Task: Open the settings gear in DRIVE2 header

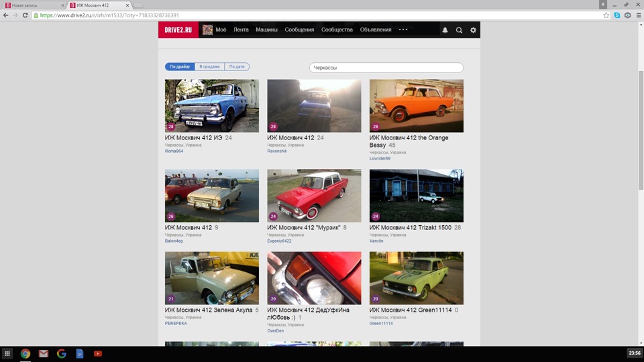Action: (x=473, y=30)
